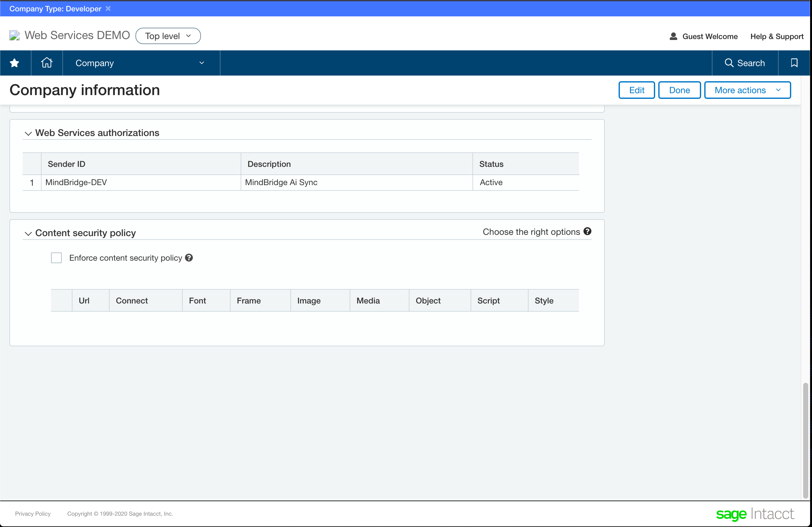Click the Search label in navbar
Screen dimensions: 812x527
tap(751, 63)
